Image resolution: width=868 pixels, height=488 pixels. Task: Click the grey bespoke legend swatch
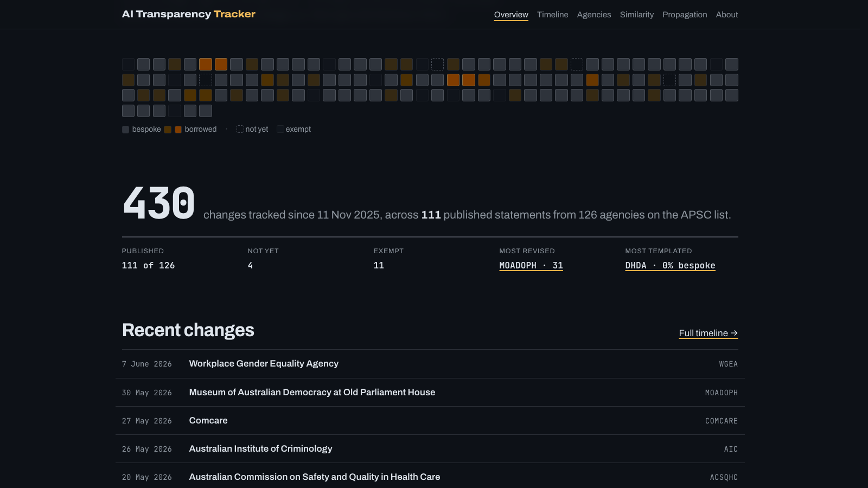(x=125, y=130)
